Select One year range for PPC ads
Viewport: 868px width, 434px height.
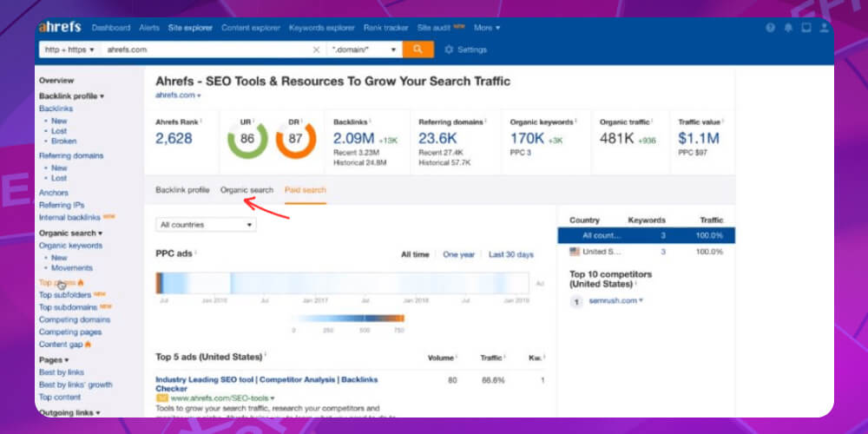[459, 254]
